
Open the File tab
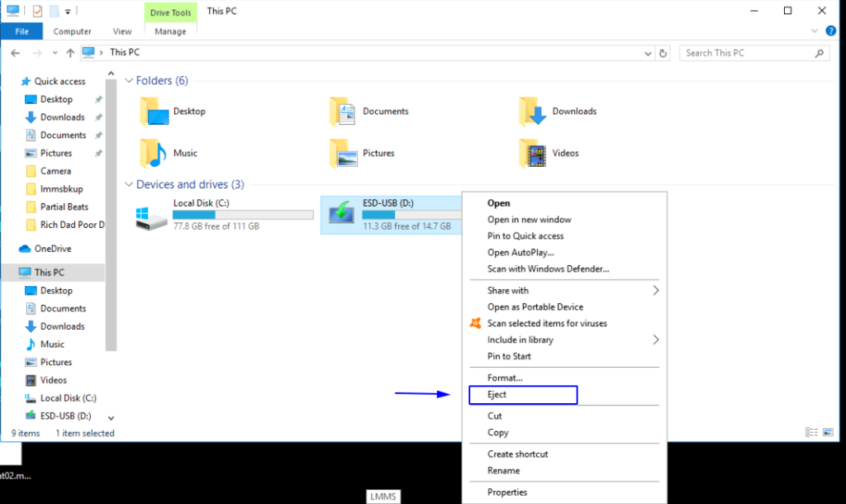21,31
